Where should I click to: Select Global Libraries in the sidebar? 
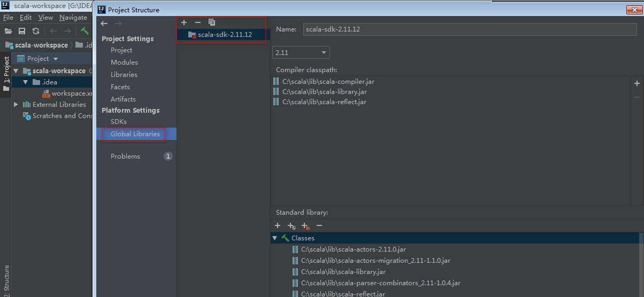pyautogui.click(x=135, y=134)
